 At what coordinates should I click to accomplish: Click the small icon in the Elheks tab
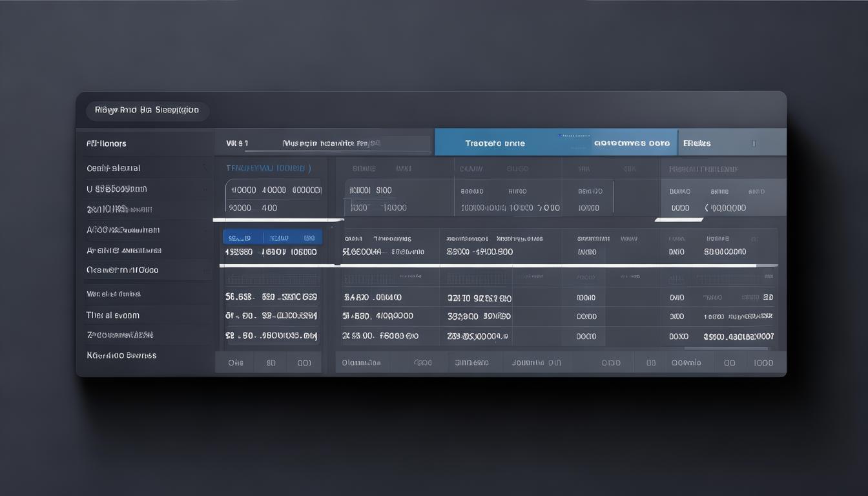point(753,143)
